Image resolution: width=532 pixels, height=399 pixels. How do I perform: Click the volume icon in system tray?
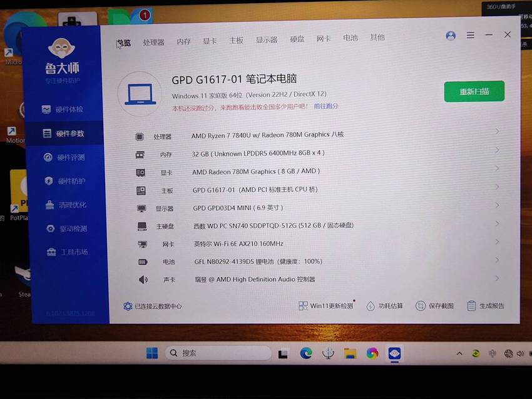(520, 353)
